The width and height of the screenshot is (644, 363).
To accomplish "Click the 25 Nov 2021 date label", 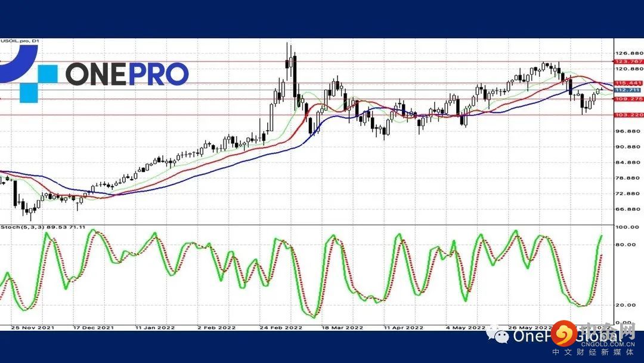I will pyautogui.click(x=32, y=328).
